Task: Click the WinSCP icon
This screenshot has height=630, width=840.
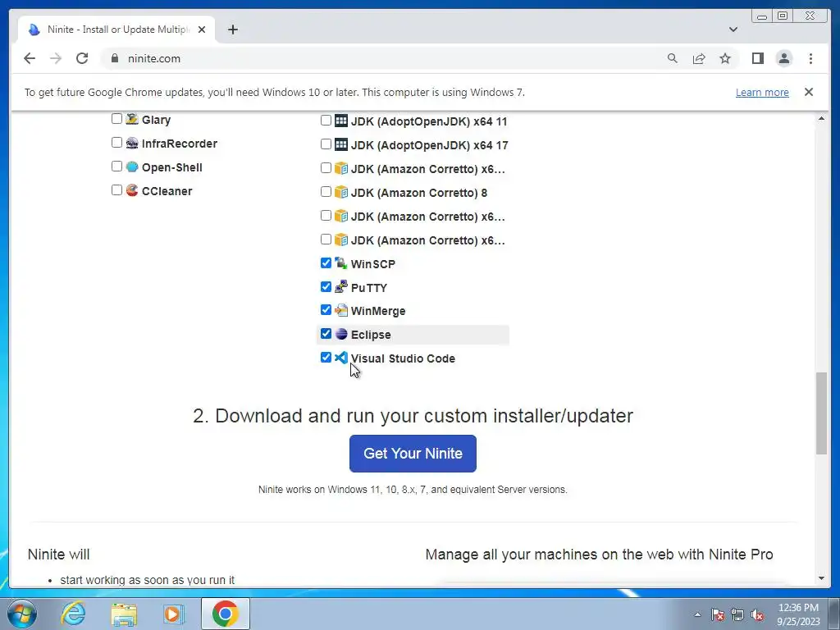Action: pyautogui.click(x=341, y=263)
